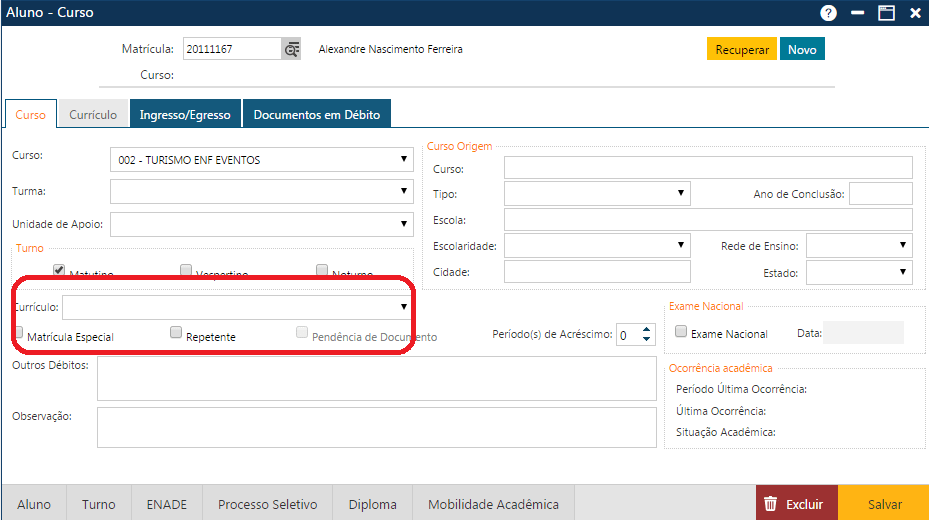
Task: Open the Documentos em Débito tab
Action: tap(316, 115)
